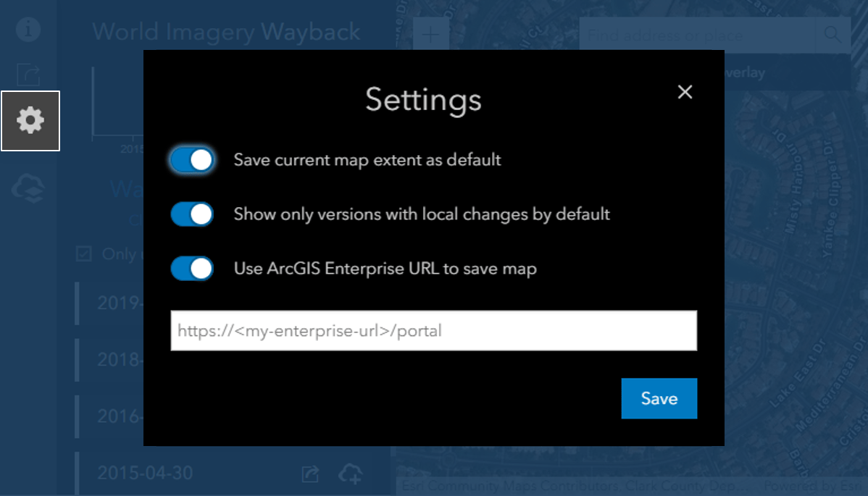Select the Settings gear in the sidebar

point(30,122)
